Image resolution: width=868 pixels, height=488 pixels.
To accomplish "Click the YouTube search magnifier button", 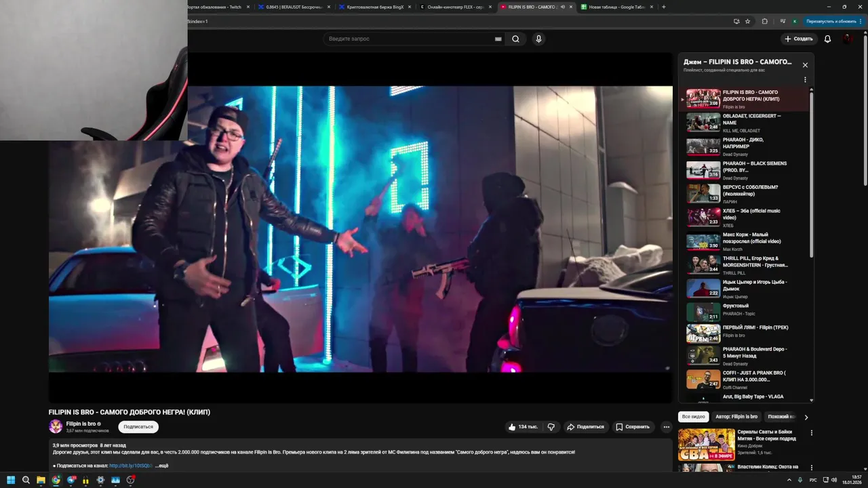I will tap(515, 39).
